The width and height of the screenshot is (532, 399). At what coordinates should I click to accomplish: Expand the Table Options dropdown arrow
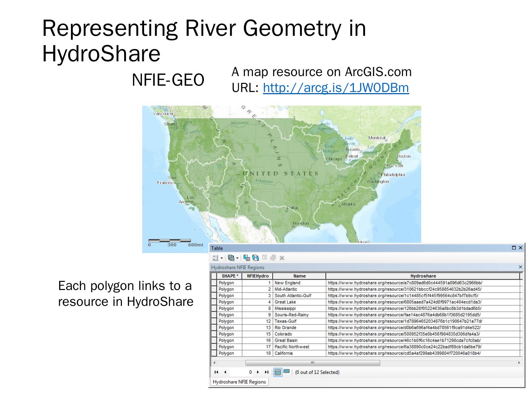(222, 258)
